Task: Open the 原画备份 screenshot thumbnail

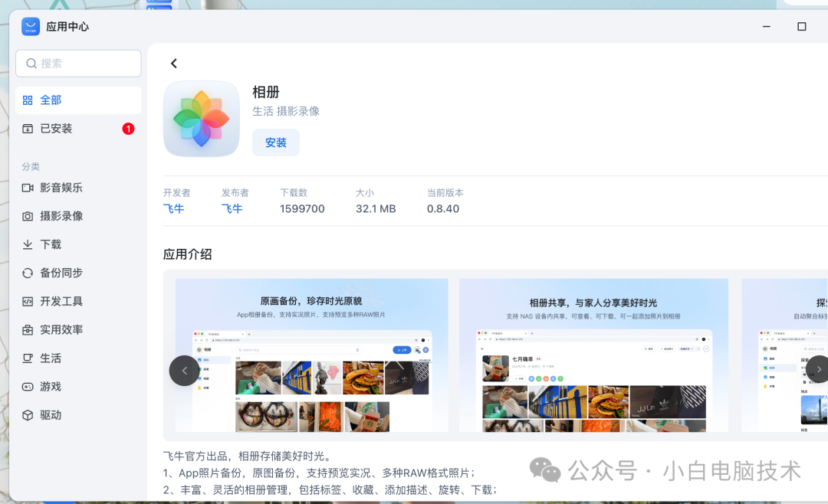Action: pos(311,355)
